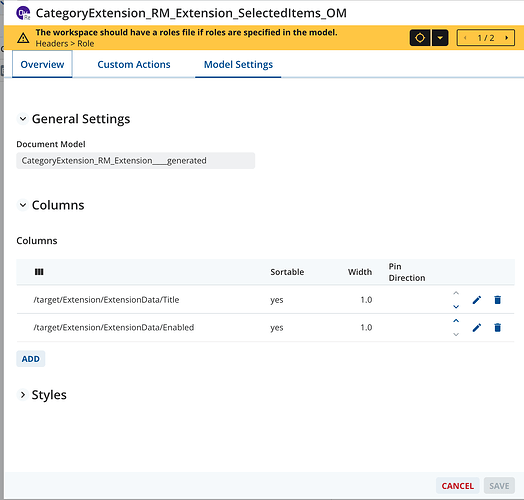524x500 pixels.
Task: Open the warning actions dropdown arrow
Action: click(440, 38)
